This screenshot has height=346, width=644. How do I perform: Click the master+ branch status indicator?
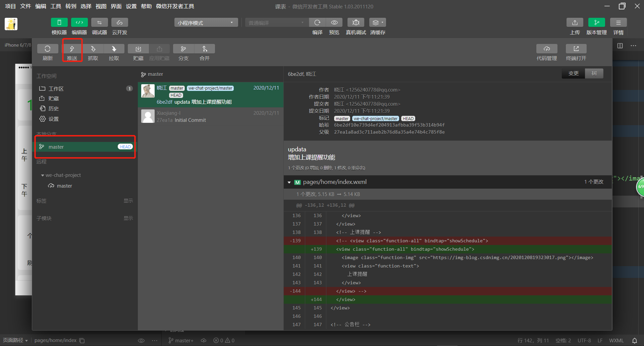click(181, 341)
